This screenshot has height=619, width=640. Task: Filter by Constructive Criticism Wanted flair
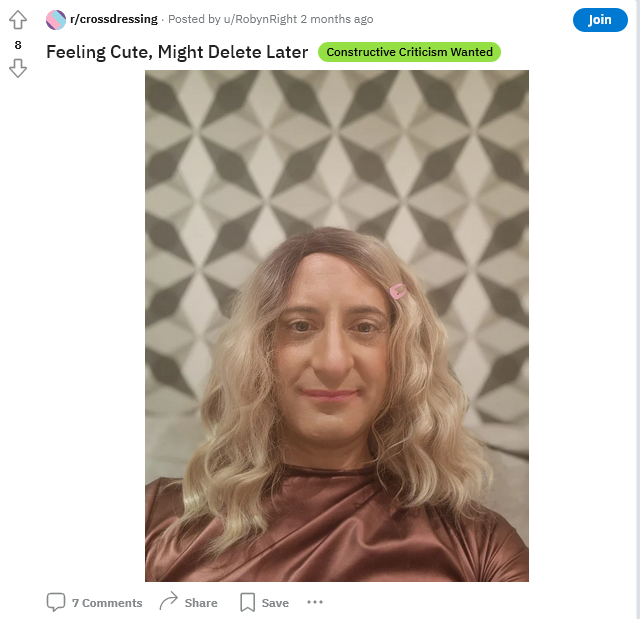409,52
